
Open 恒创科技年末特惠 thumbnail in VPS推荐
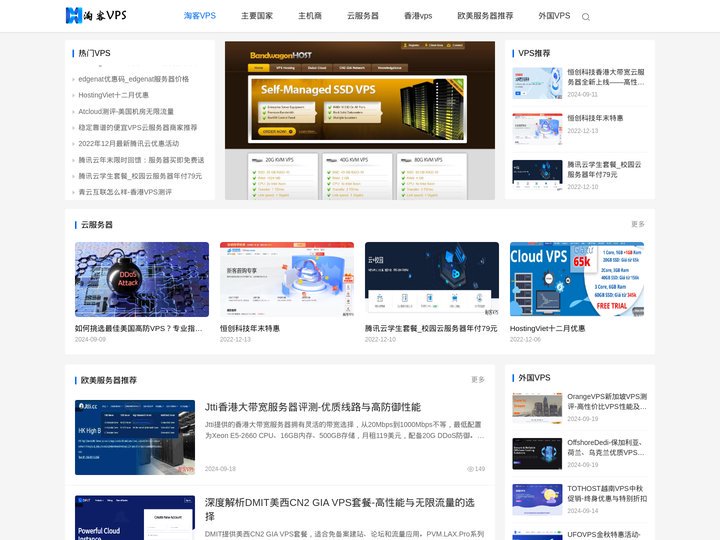[537, 129]
